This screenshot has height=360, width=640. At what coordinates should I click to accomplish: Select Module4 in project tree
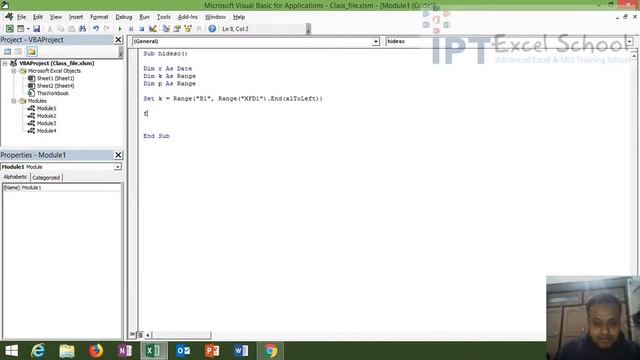(46, 131)
